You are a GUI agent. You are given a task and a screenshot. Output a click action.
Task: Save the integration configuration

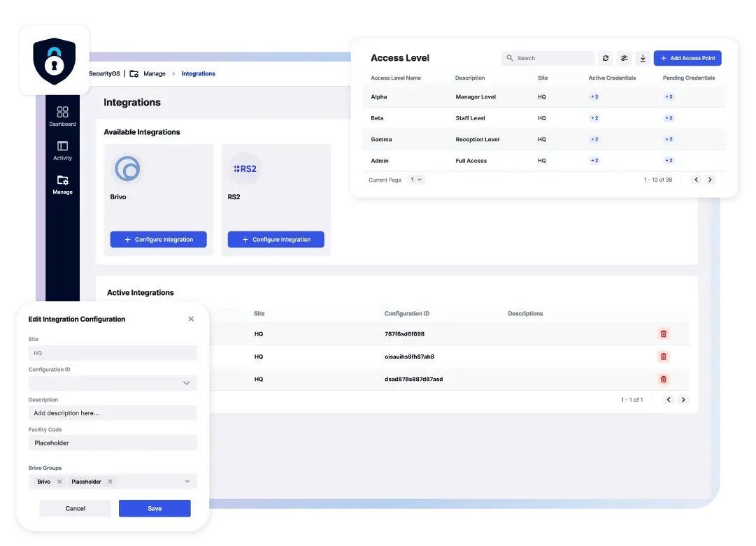point(155,508)
